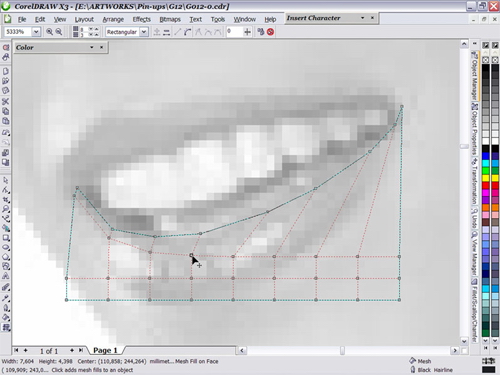Expand the Color docker arrow menu
The width and height of the screenshot is (500, 375).
coord(92,47)
